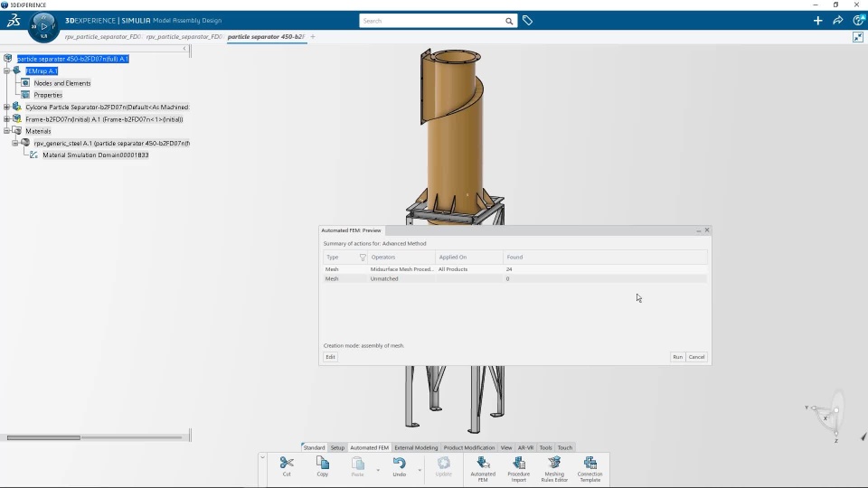Click the Copy icon in toolbar

point(322,464)
